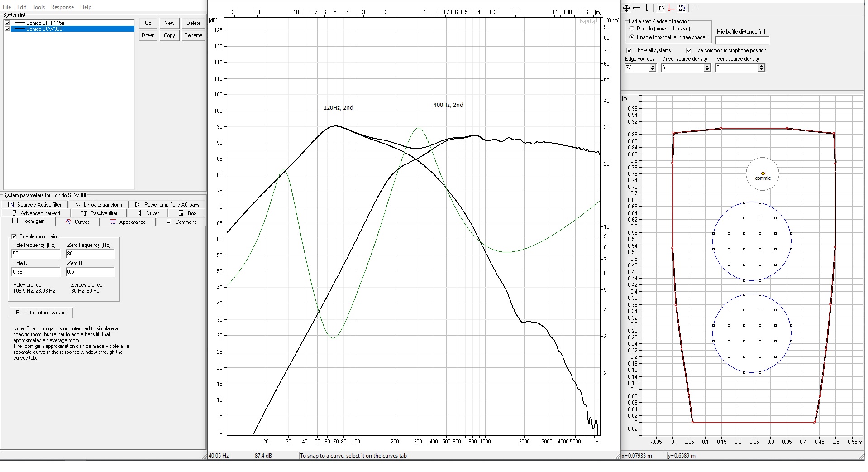Viewport: 868px width, 472px height.
Task: Click the empty square baffle tool icon
Action: tap(696, 8)
